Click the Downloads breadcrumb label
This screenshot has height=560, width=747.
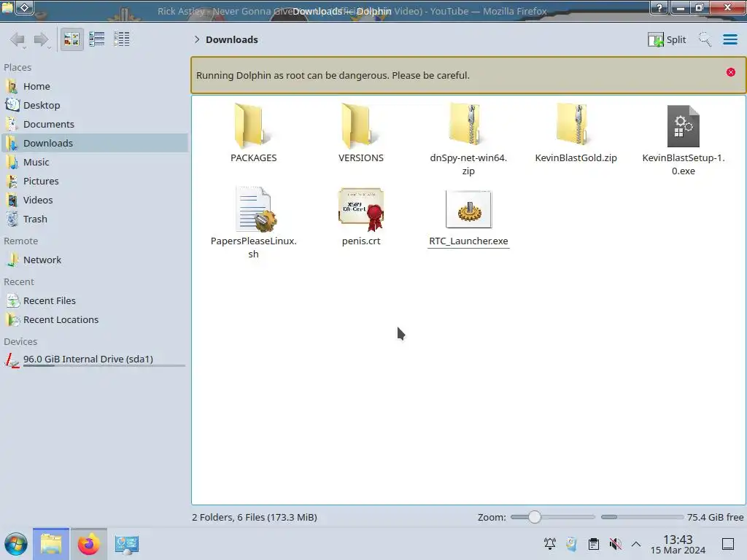point(231,39)
